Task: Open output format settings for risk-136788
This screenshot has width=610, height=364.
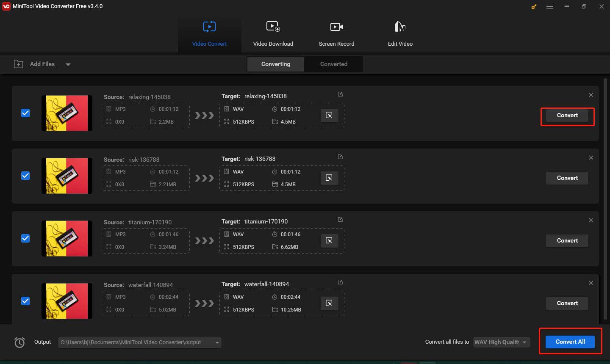Action: (329, 178)
